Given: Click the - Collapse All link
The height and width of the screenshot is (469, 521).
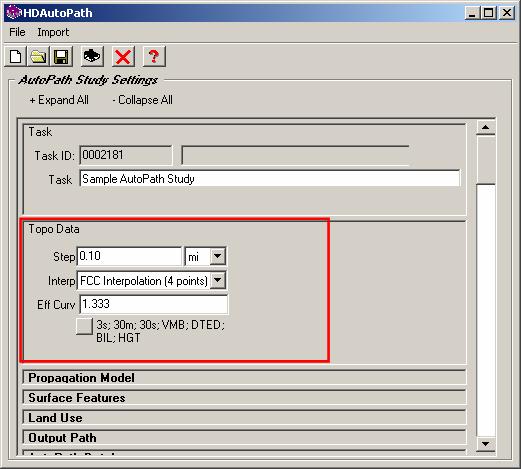Looking at the screenshot, I should (142, 100).
